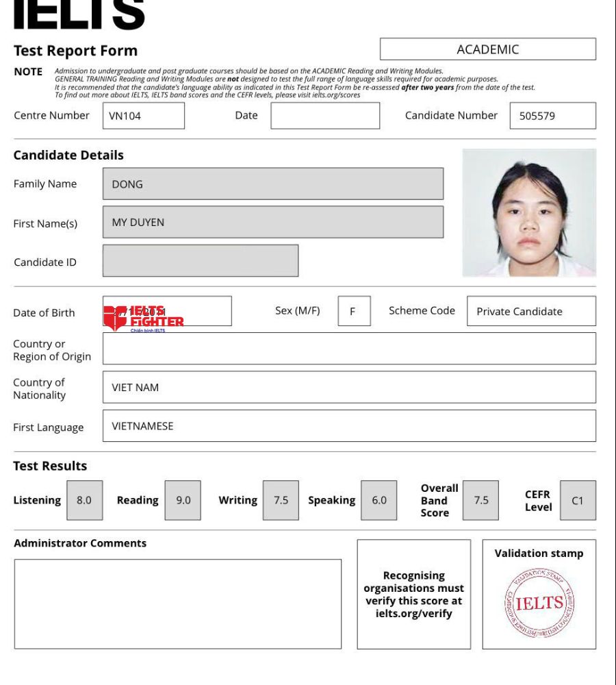Viewport: 616px width, 685px height.
Task: Click the candidate photo
Action: tap(529, 213)
